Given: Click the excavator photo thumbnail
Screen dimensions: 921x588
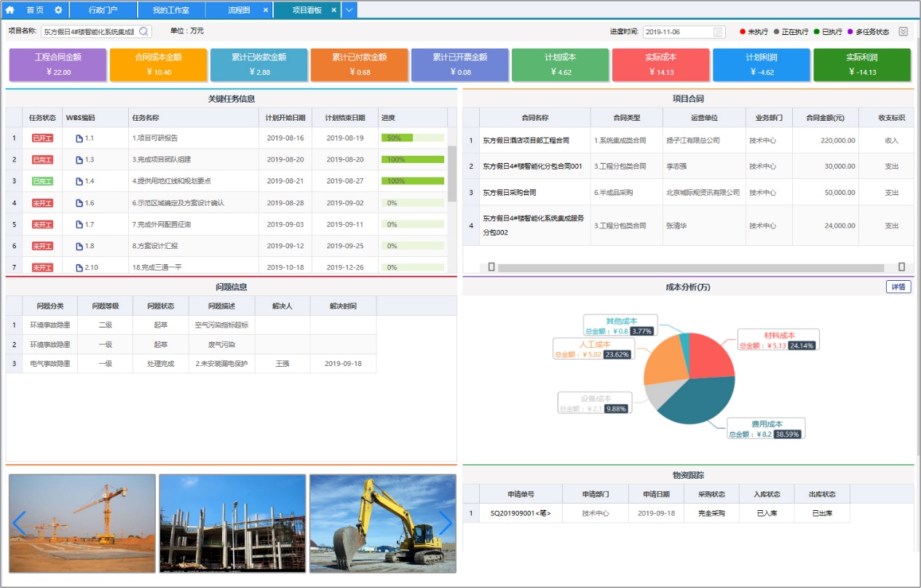Looking at the screenshot, I should tap(383, 523).
